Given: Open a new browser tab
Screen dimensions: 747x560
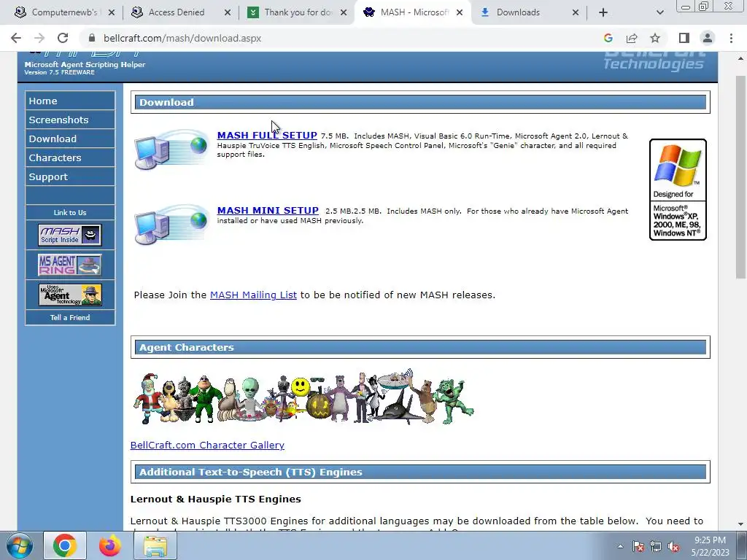Looking at the screenshot, I should tap(603, 12).
